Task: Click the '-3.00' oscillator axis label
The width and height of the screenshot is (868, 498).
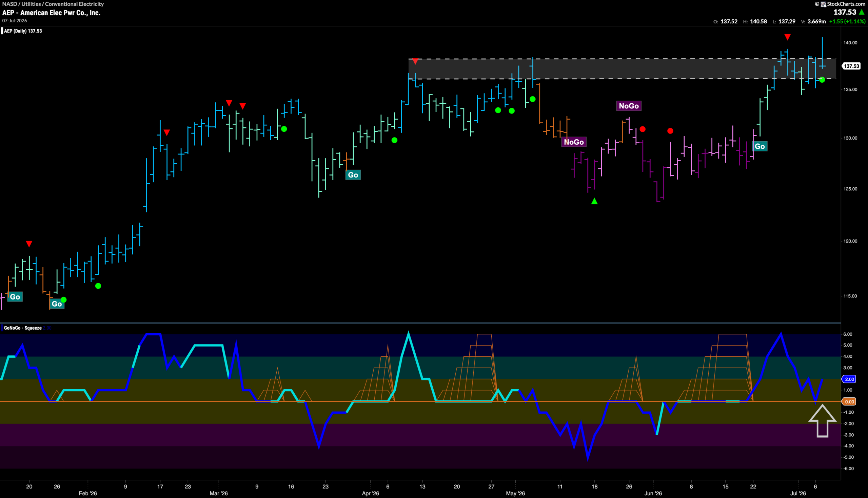Action: (x=848, y=435)
